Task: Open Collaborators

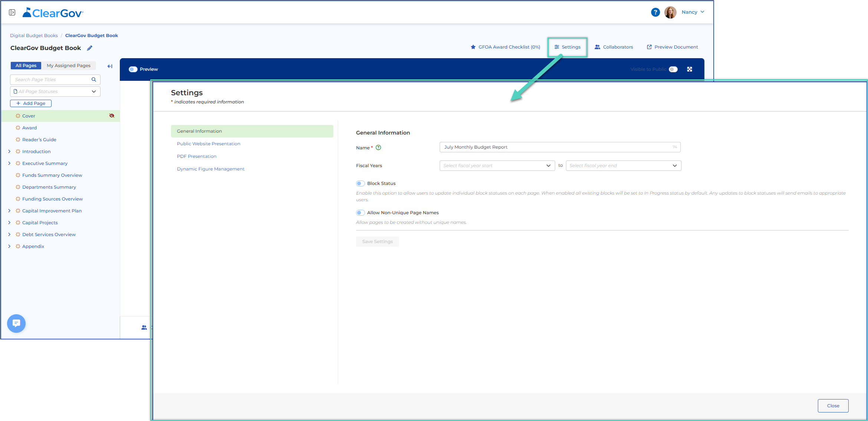Action: click(x=614, y=47)
